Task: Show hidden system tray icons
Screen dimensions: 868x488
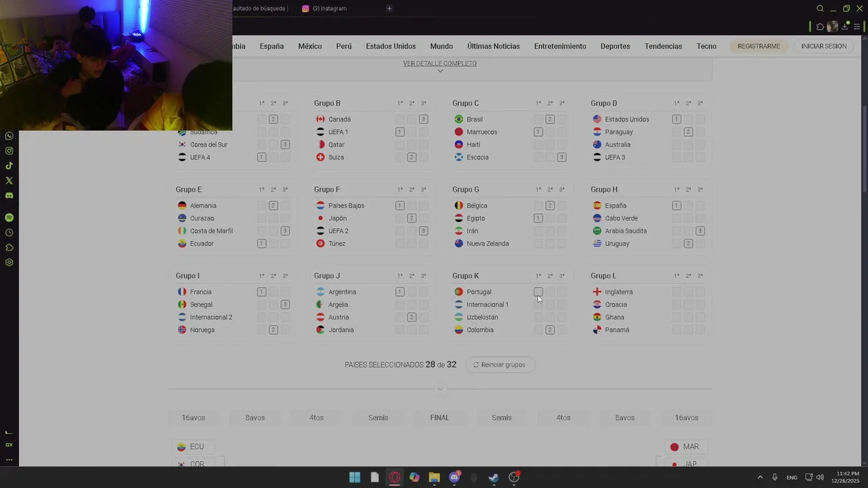Action: (760, 477)
